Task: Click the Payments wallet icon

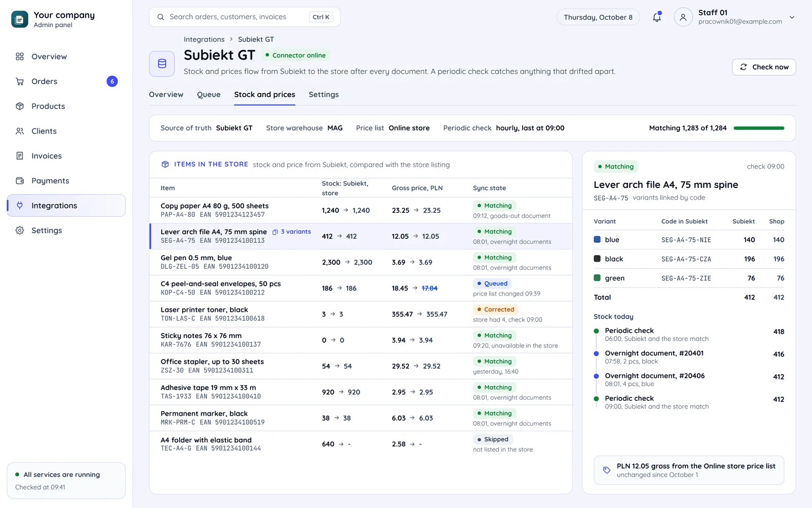Action: (x=20, y=181)
